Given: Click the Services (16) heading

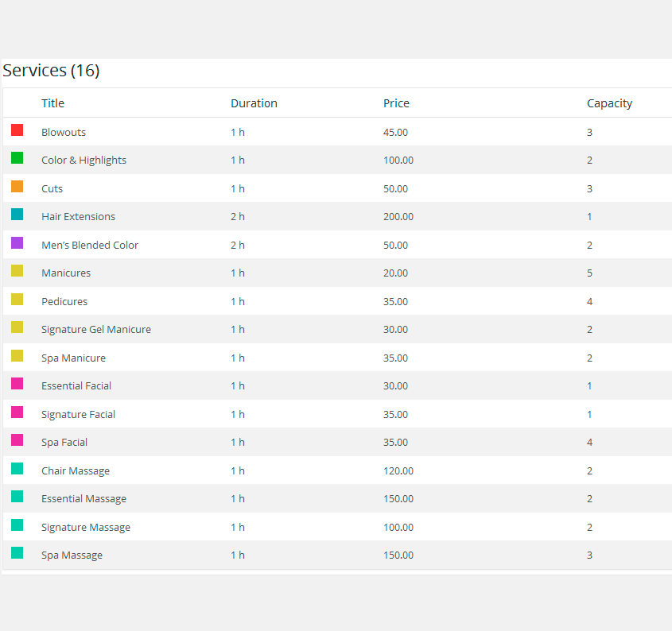Looking at the screenshot, I should click(x=51, y=71).
